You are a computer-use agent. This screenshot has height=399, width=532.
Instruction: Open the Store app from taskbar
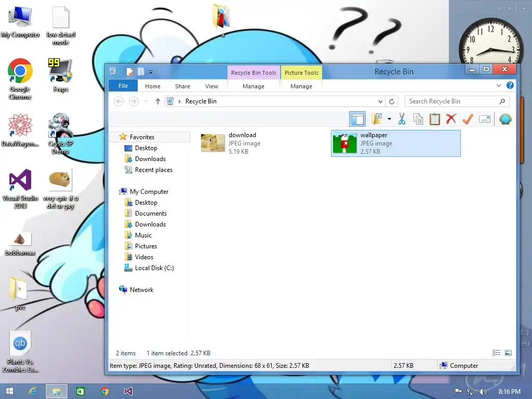(81, 391)
